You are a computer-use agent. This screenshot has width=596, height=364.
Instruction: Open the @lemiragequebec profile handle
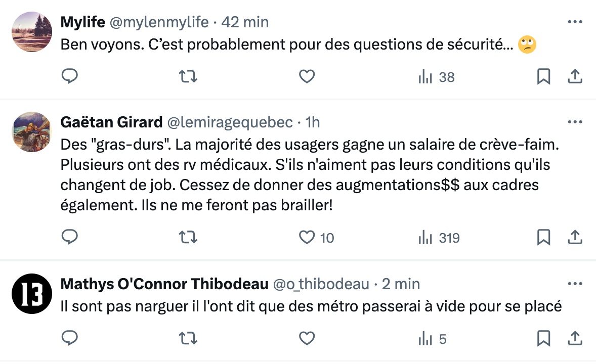point(230,122)
